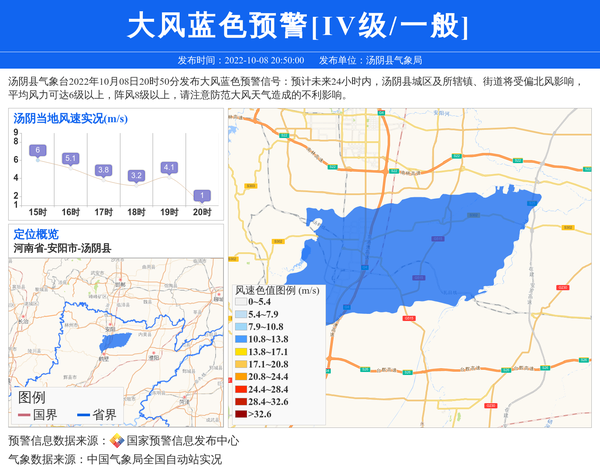
Task: Select the 0~5.4 legend color box
Action: pos(240,301)
